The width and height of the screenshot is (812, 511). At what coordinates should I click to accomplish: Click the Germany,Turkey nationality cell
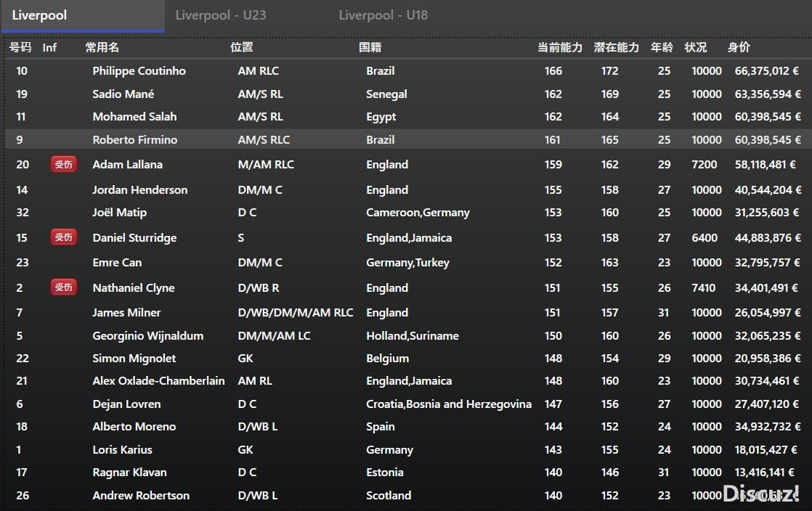point(407,263)
